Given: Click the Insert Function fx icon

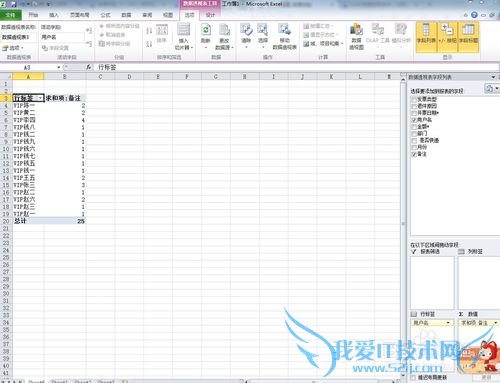Looking at the screenshot, I should tap(89, 67).
